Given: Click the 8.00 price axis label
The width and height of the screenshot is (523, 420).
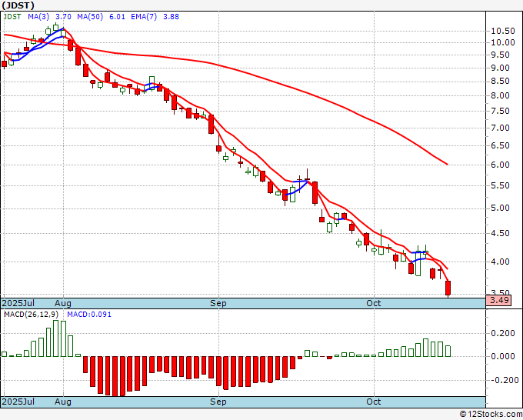Looking at the screenshot, I should click(x=501, y=95).
